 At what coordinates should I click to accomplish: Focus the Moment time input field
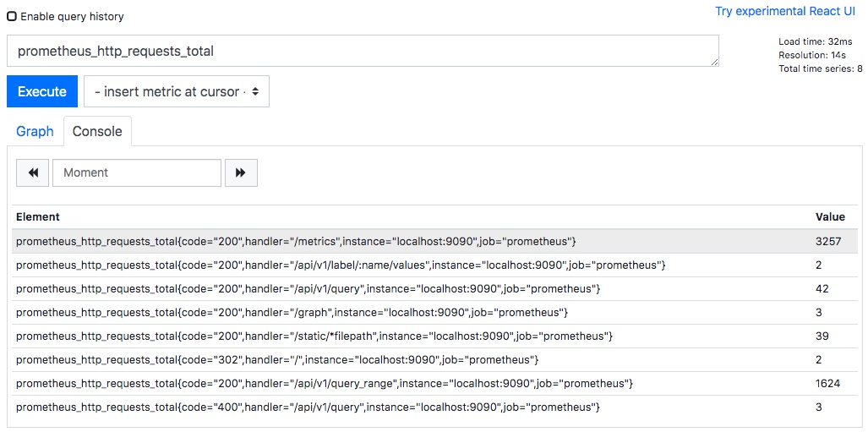click(x=137, y=172)
